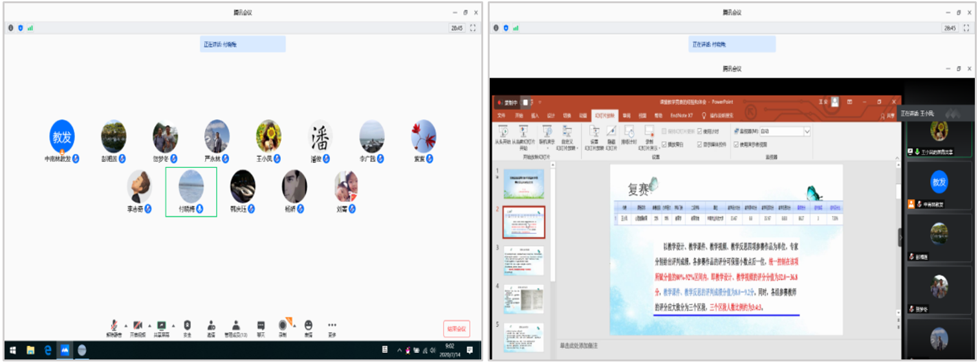
Task: Toggle Show Media Controls checkbox
Action: point(700,144)
